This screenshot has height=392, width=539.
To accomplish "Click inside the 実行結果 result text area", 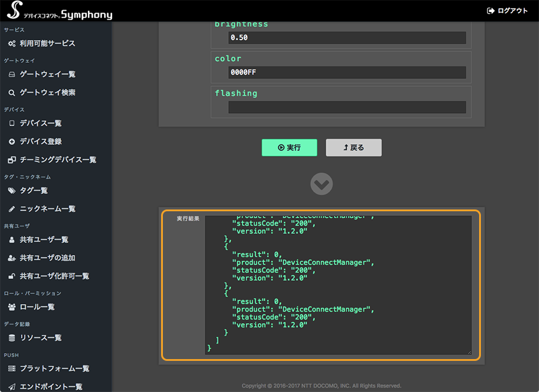I will pos(338,285).
